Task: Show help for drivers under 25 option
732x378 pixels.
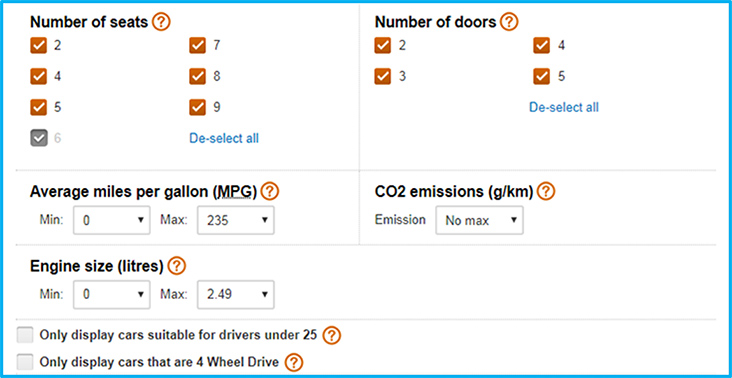Action: tap(332, 335)
